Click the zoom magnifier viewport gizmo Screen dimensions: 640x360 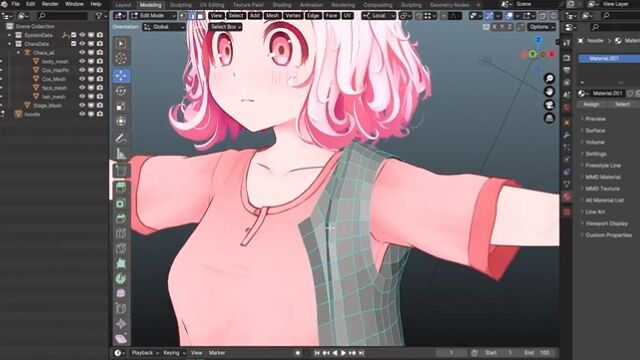coord(549,78)
